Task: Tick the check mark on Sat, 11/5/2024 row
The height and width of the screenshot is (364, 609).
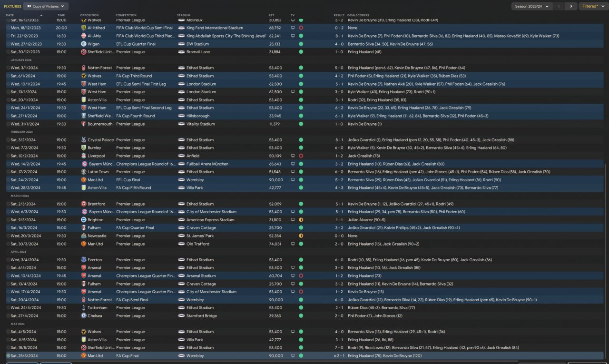Action: coord(9,340)
